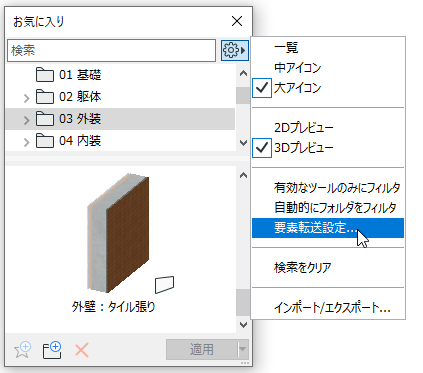Select the 04 内装 folder row
423x373 pixels.
click(x=120, y=141)
